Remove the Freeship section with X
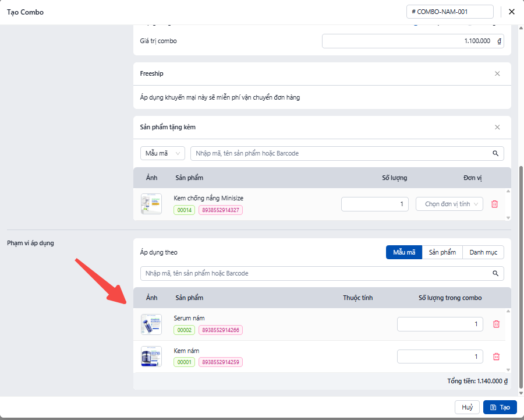 click(x=497, y=73)
